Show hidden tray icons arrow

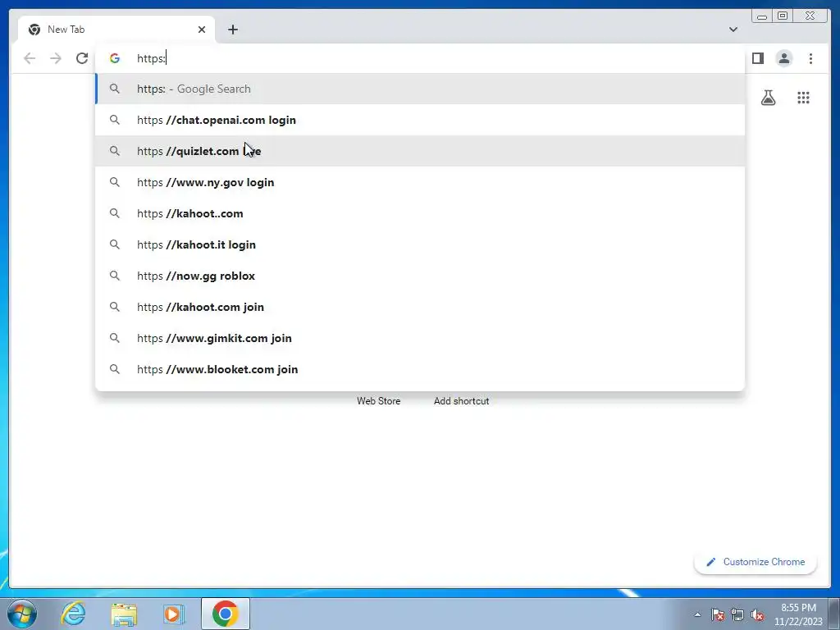click(x=697, y=614)
